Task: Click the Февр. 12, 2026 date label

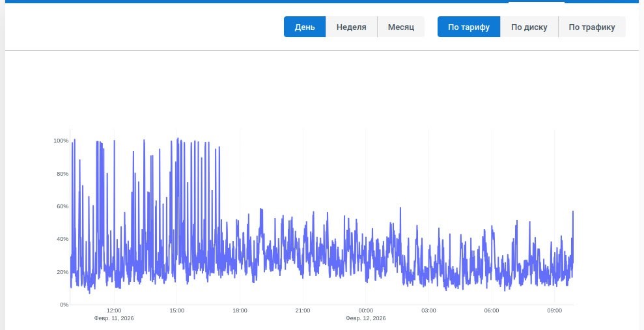Action: (x=365, y=318)
